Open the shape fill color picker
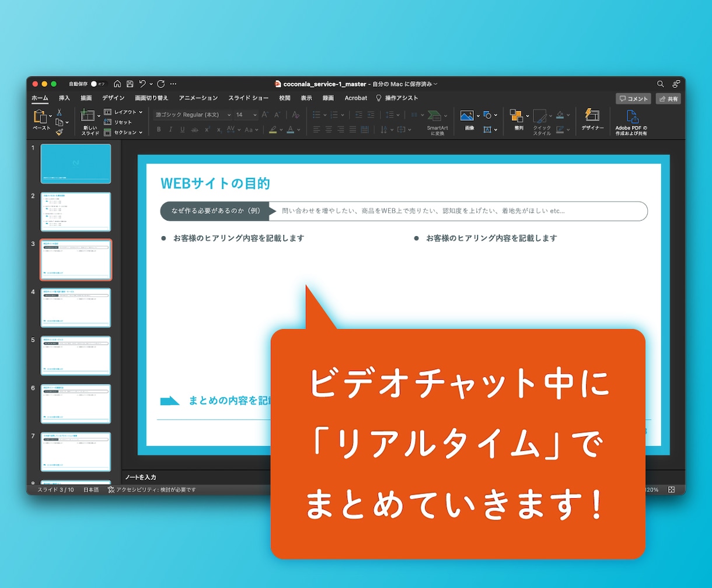This screenshot has width=712, height=588. click(x=560, y=115)
